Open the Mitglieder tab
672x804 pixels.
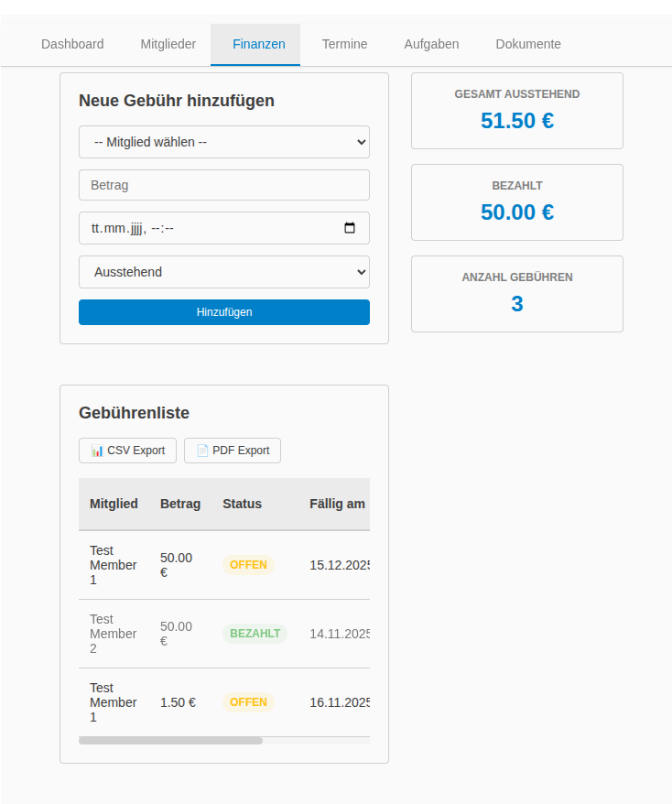coord(168,44)
